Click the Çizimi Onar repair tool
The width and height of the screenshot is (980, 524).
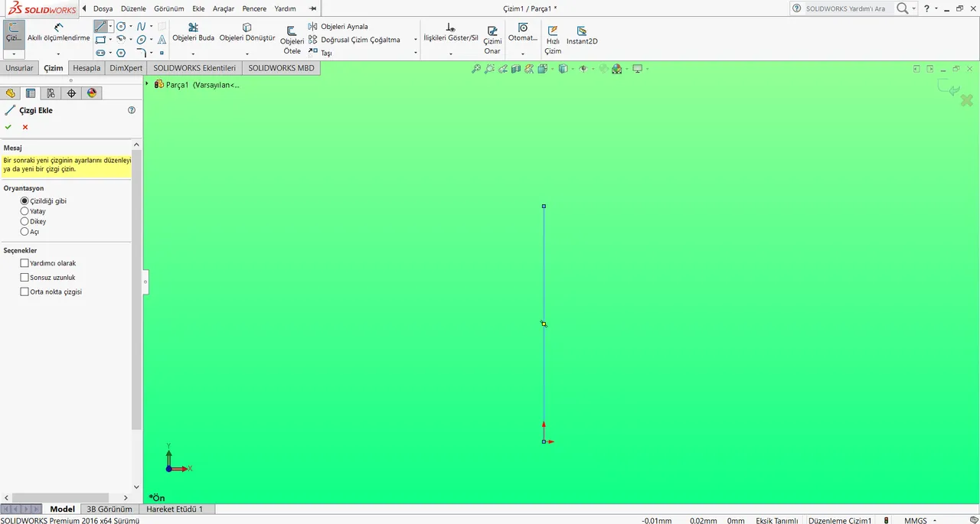coord(492,40)
